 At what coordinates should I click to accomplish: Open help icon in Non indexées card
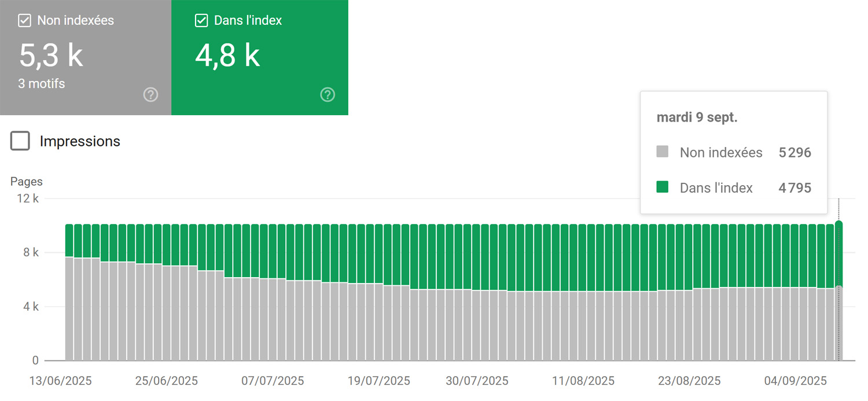click(150, 95)
